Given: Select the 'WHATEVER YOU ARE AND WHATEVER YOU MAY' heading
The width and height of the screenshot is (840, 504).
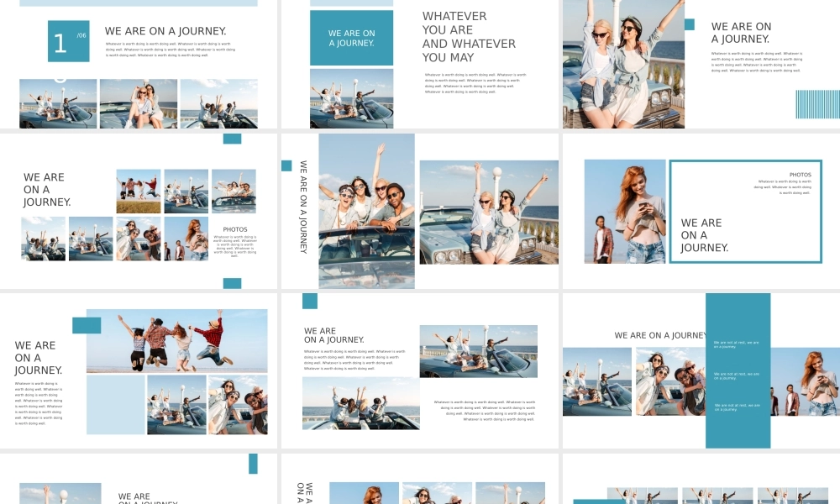Looking at the screenshot, I should [468, 37].
